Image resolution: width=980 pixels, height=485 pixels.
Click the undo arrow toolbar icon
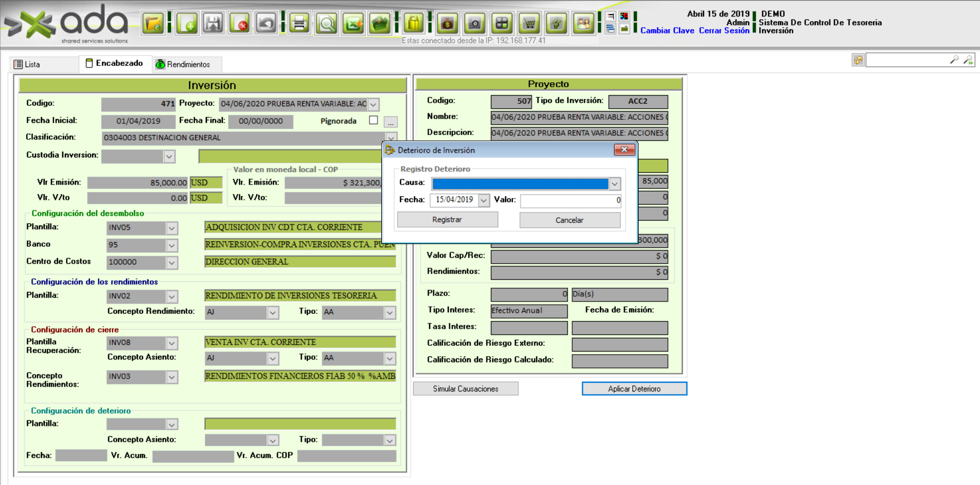[x=266, y=23]
